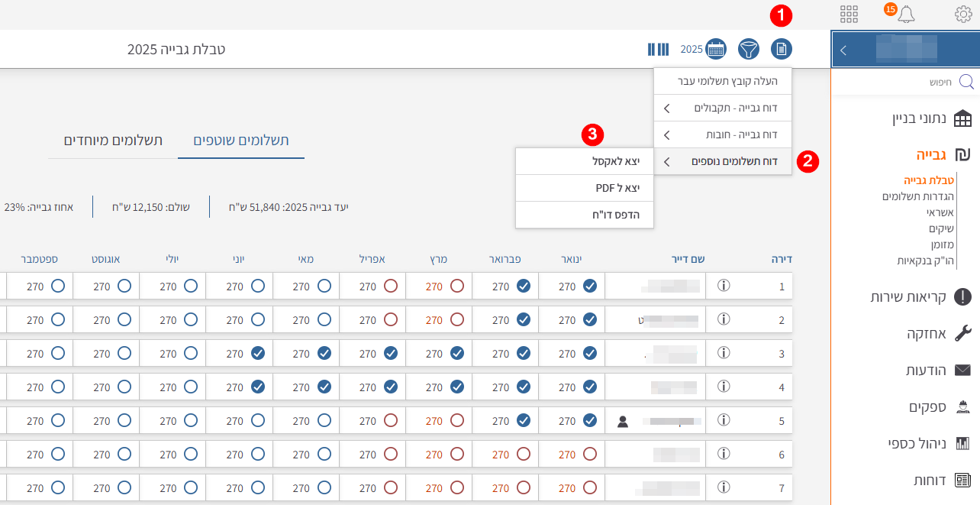Click the column view bars icon
The width and height of the screenshot is (980, 505).
click(658, 50)
